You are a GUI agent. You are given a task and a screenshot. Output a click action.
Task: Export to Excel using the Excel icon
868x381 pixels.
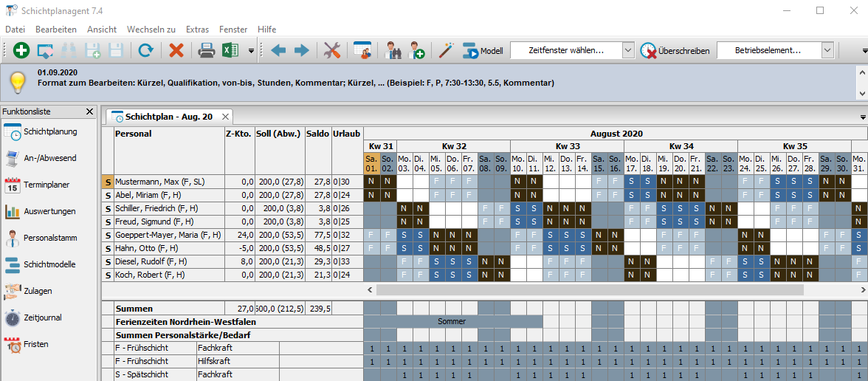pyautogui.click(x=230, y=51)
